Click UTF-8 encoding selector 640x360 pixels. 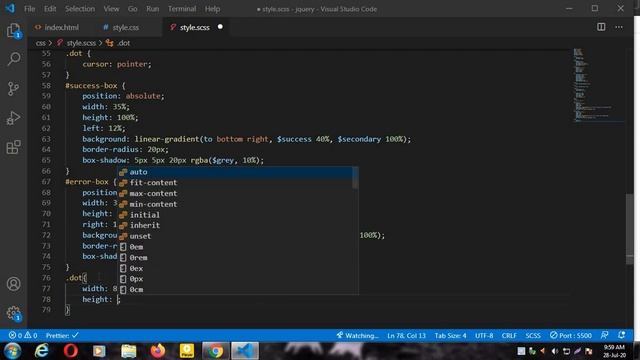484,335
